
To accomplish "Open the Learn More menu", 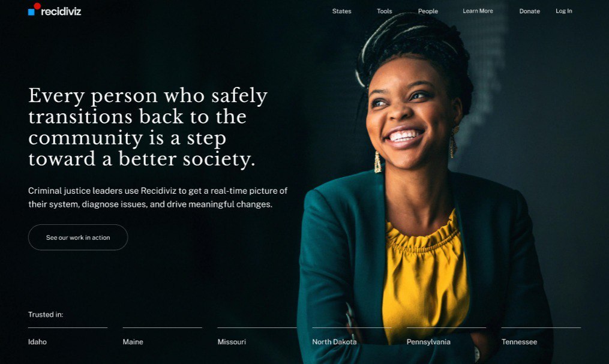I will point(478,11).
